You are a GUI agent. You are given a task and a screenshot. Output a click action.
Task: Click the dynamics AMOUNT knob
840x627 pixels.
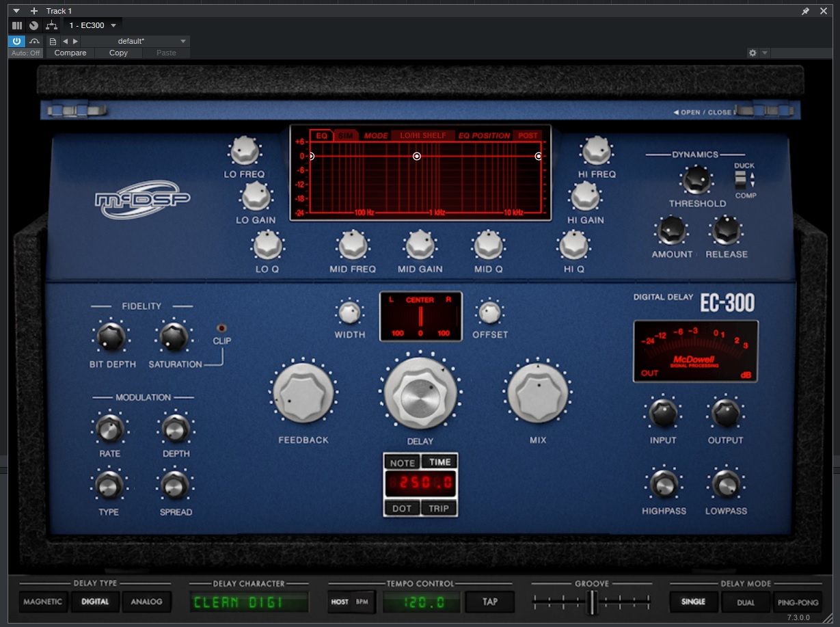coord(672,231)
